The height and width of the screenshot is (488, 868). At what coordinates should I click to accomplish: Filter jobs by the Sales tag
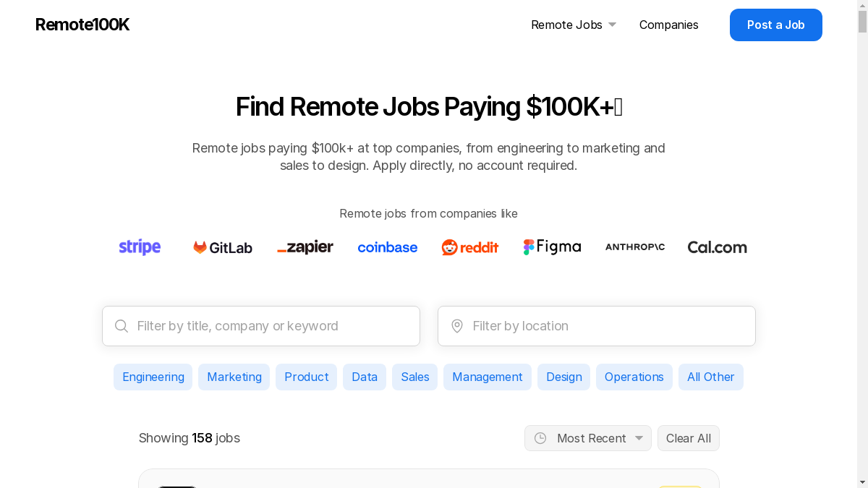pyautogui.click(x=415, y=377)
